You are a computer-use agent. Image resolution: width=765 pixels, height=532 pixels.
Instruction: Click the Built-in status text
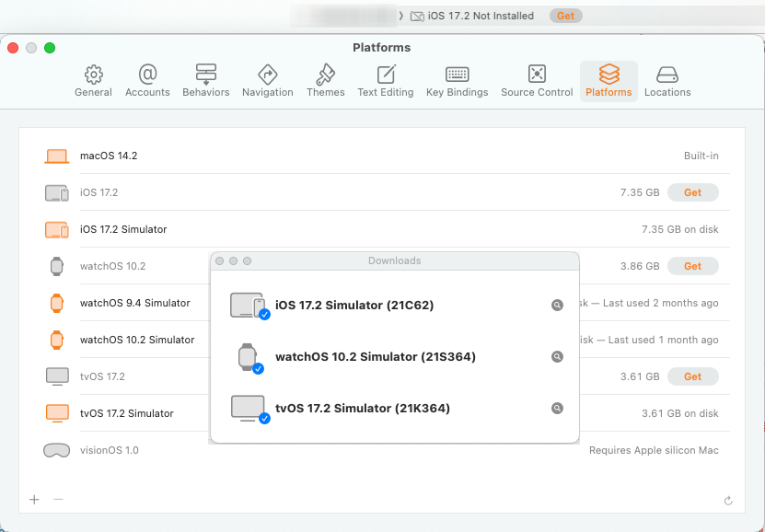tap(701, 156)
